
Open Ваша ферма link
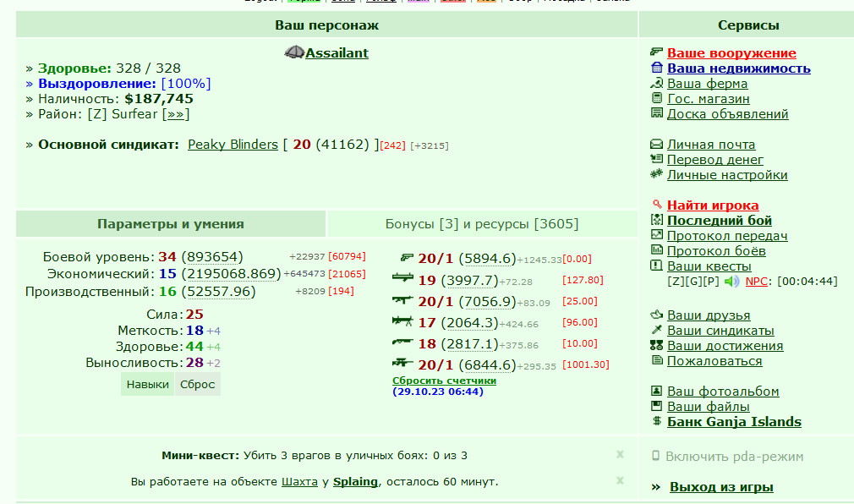(707, 84)
